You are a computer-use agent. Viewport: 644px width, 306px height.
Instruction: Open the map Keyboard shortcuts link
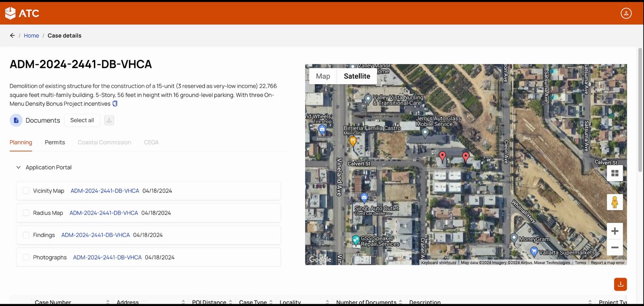click(439, 263)
